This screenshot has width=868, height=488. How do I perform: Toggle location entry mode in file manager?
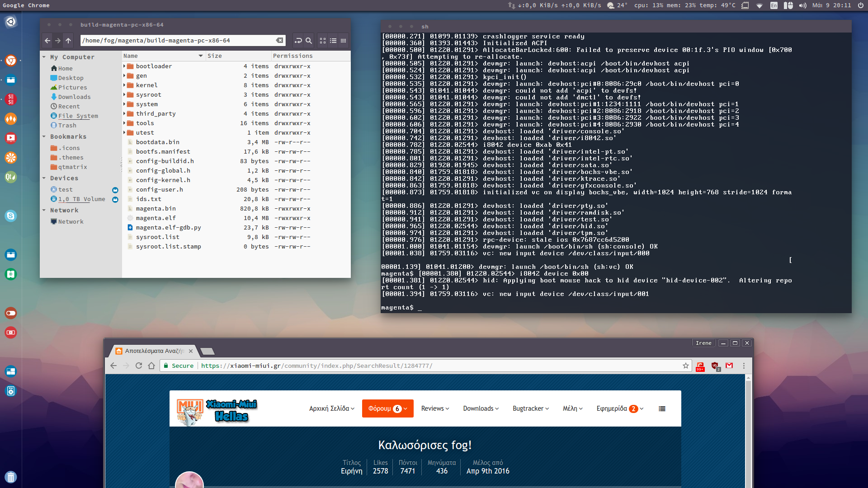(x=298, y=41)
